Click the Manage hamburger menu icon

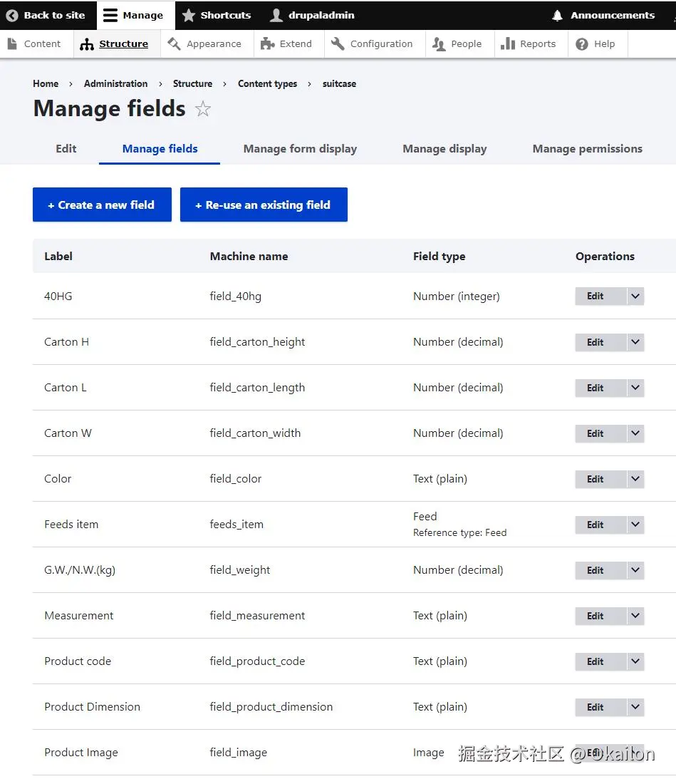click(110, 15)
